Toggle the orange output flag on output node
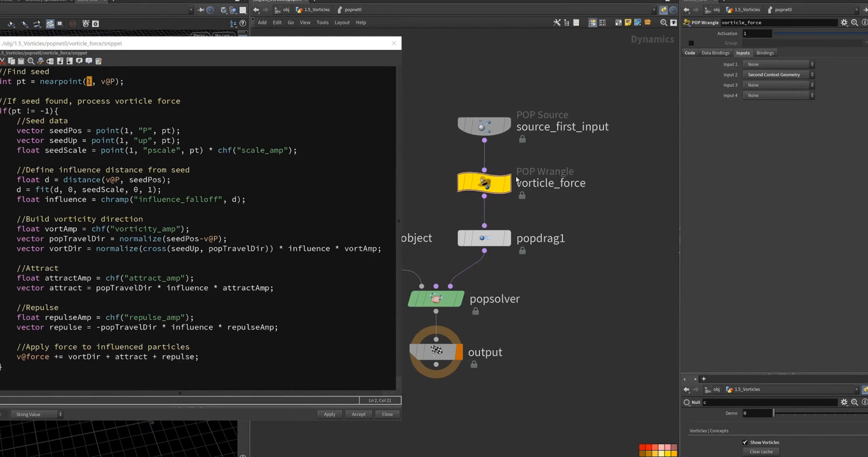 459,352
